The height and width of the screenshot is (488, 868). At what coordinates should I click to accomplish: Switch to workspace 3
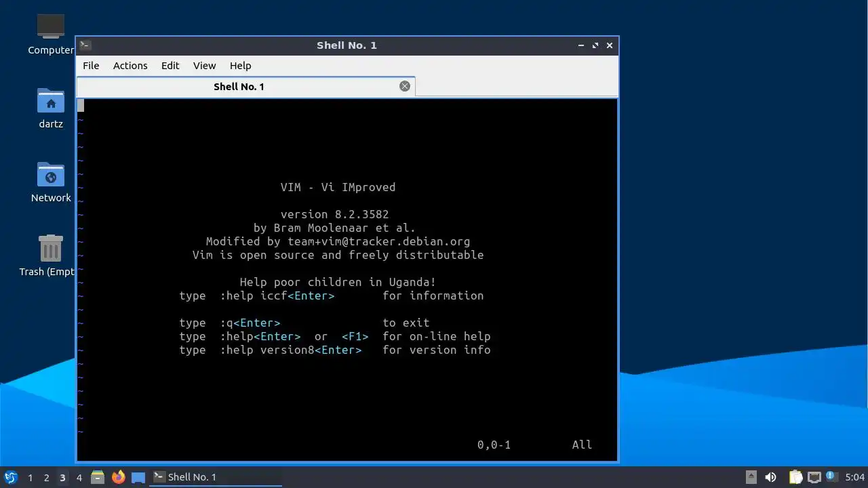pos(62,477)
